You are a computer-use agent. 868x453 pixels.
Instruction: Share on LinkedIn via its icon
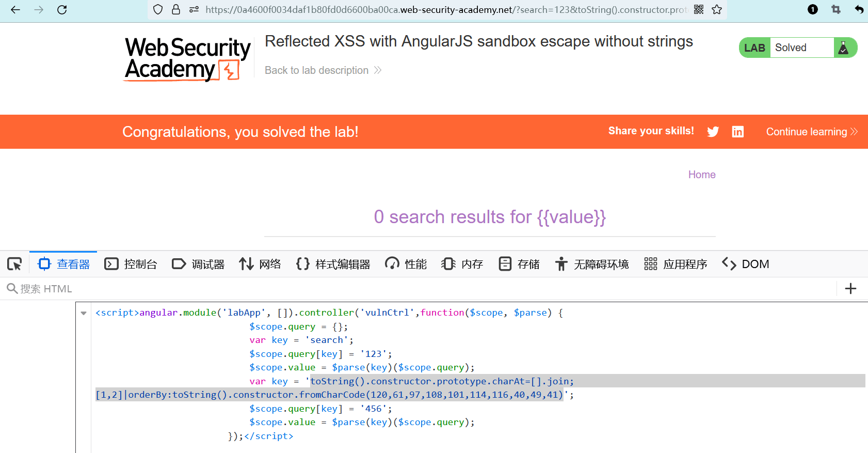pos(738,132)
